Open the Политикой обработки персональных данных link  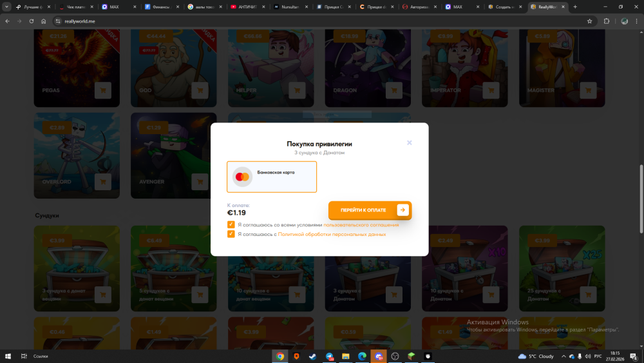pyautogui.click(x=332, y=234)
